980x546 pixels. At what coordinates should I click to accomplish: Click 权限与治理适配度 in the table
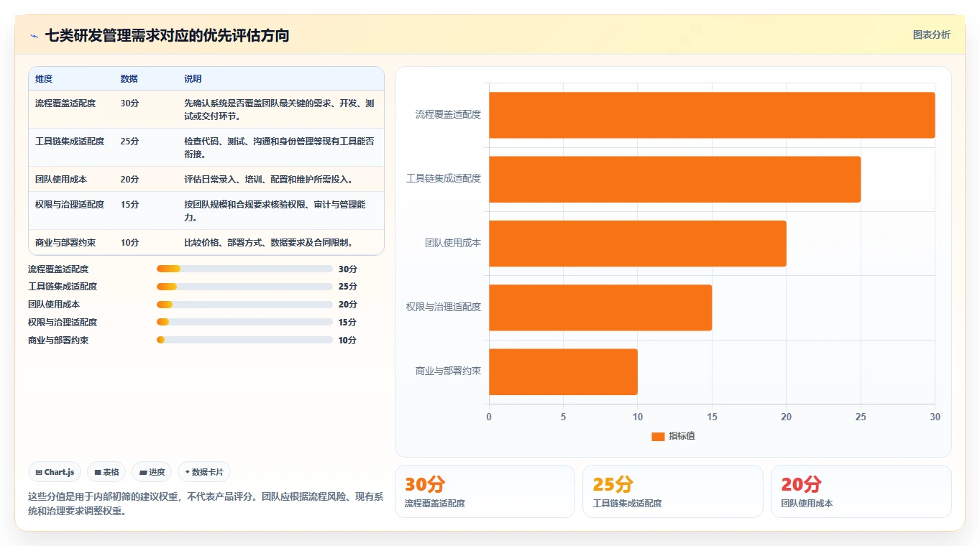click(70, 205)
